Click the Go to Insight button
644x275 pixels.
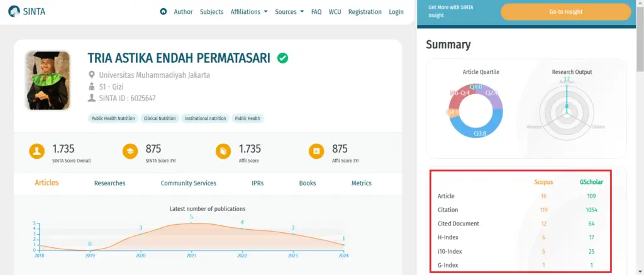(565, 12)
